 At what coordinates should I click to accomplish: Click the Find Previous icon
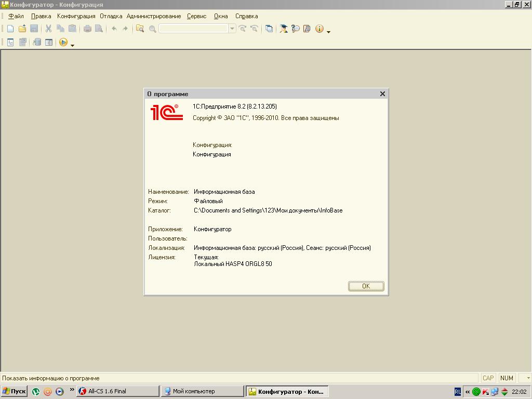[x=254, y=29]
